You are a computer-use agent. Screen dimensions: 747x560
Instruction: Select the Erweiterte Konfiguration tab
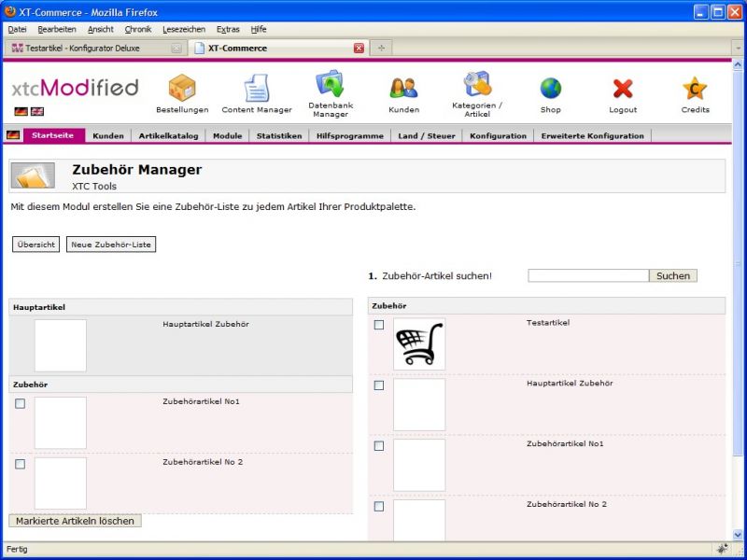coord(592,135)
